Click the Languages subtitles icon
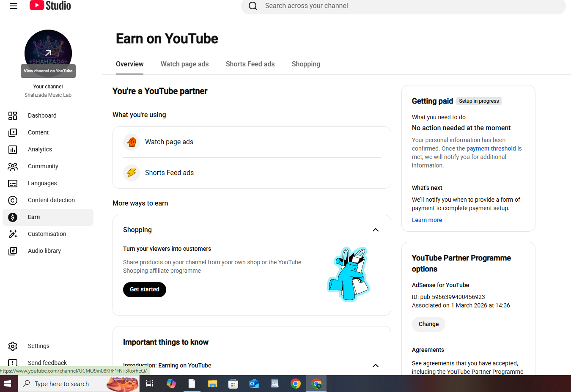Screen dimensions: 571x392 [x=13, y=183]
